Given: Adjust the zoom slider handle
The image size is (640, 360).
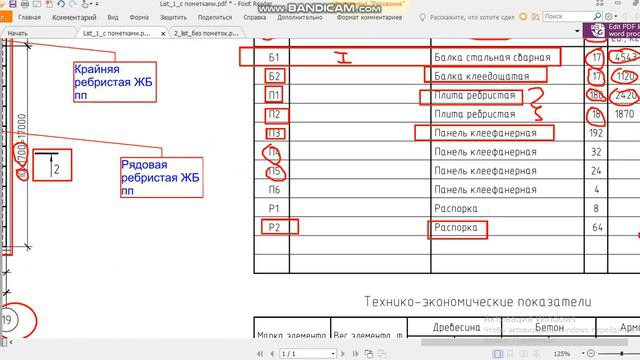Looking at the screenshot, I should pos(622,353).
